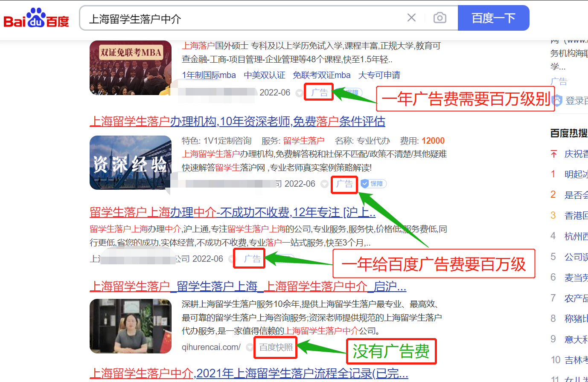Click the 广告 tag under the MBA result
This screenshot has height=382, width=588.
tap(319, 93)
